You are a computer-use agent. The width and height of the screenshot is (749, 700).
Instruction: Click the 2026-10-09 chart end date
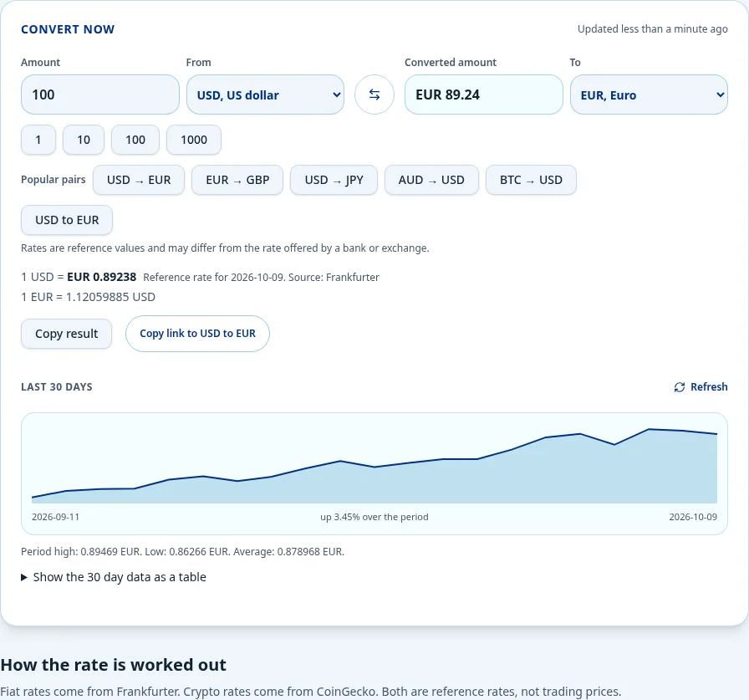pyautogui.click(x=693, y=517)
